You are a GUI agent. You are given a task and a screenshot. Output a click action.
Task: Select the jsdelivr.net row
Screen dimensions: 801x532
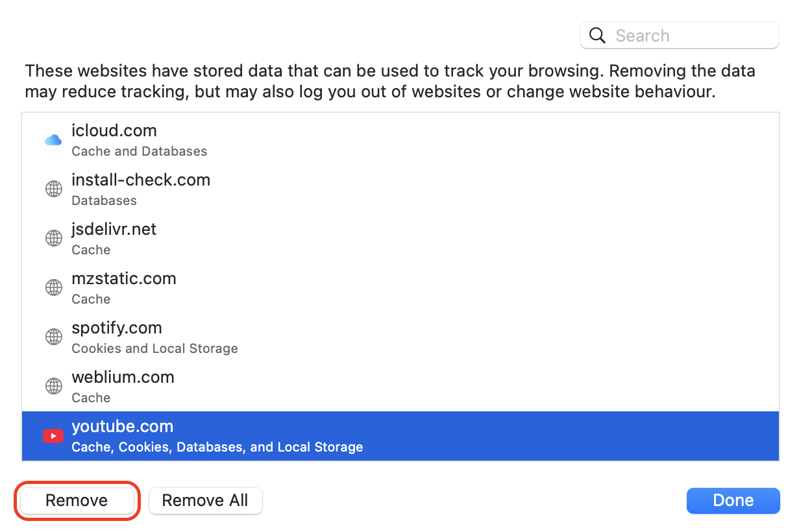(260, 238)
